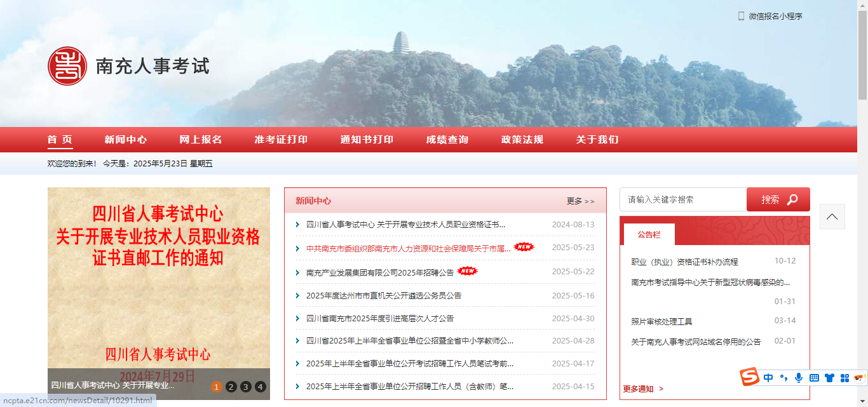The height and width of the screenshot is (407, 868).
Task: Click the NEW badge beside 中共南充市委组织部 news
Action: tap(524, 247)
